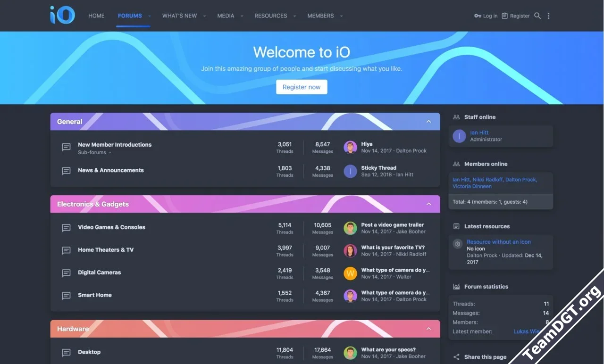
Task: Collapse the Electronics & Gadgets category
Action: pyautogui.click(x=428, y=204)
